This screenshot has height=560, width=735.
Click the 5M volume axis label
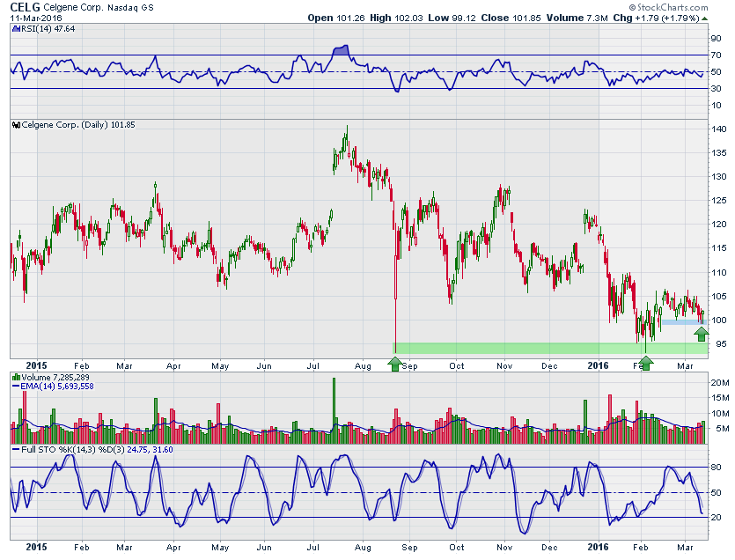coord(723,428)
